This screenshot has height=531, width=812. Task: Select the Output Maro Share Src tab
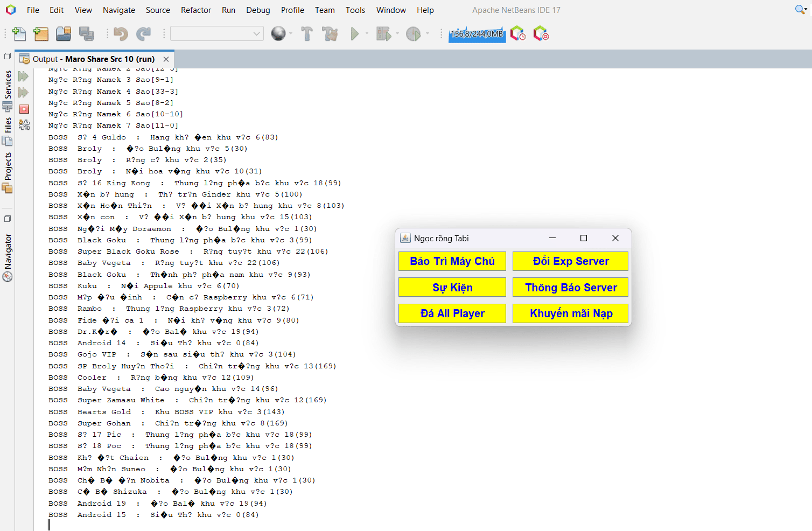click(94, 59)
